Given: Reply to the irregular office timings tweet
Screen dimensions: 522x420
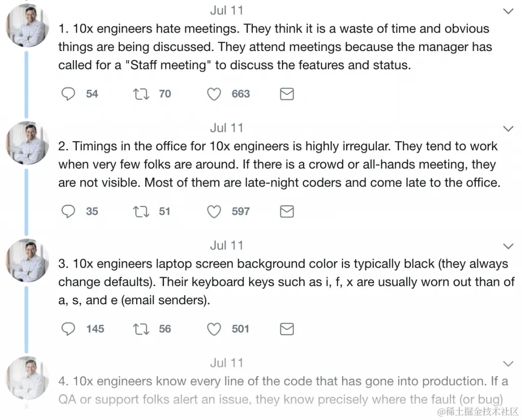Looking at the screenshot, I should click(68, 212).
